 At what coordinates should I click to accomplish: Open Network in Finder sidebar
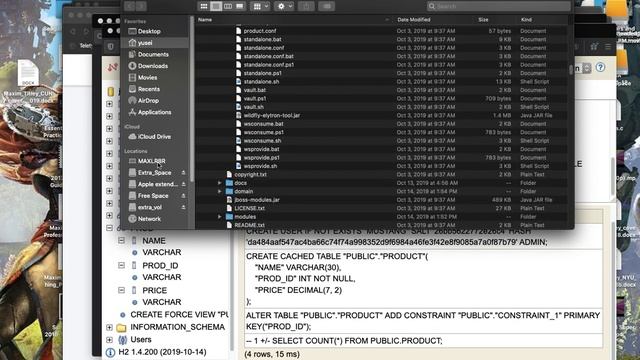click(x=149, y=219)
